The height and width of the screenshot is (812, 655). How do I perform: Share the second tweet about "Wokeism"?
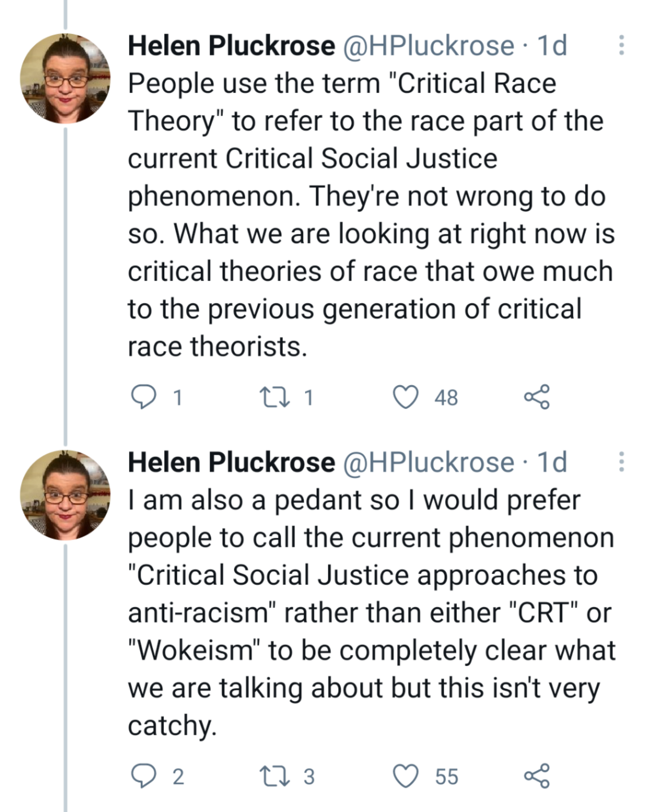[537, 775]
